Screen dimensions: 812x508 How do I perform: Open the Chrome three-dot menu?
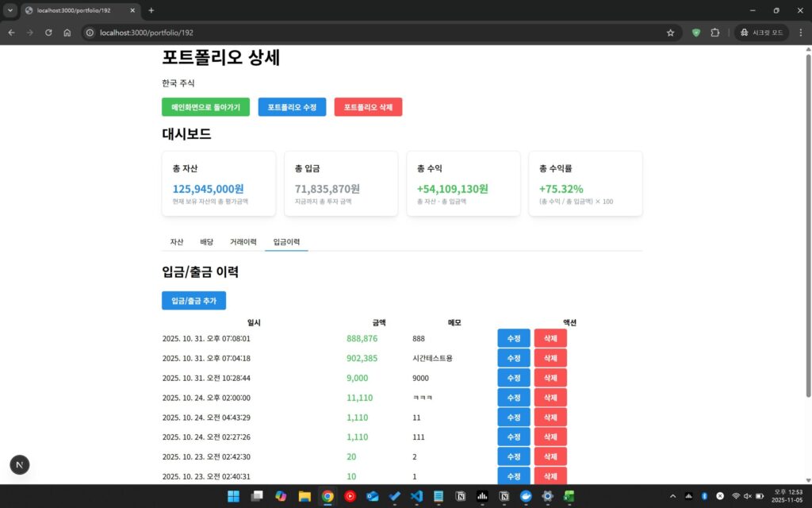point(801,33)
